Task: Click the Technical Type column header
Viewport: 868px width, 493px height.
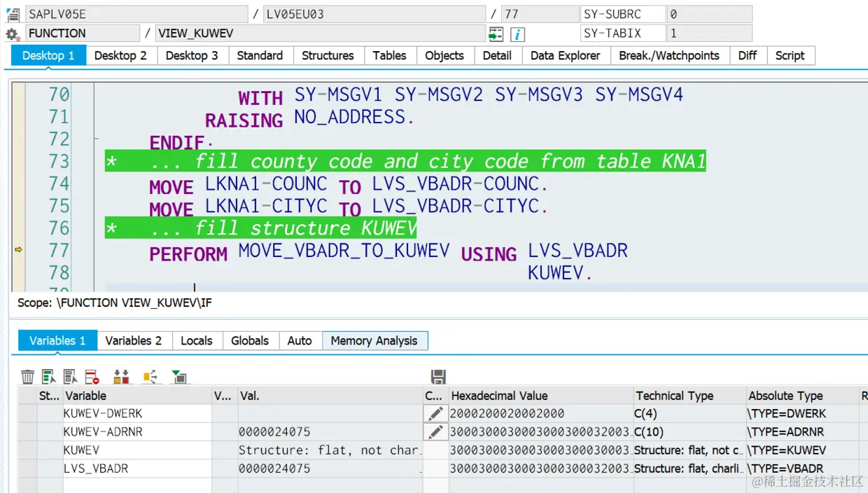Action: pyautogui.click(x=689, y=396)
